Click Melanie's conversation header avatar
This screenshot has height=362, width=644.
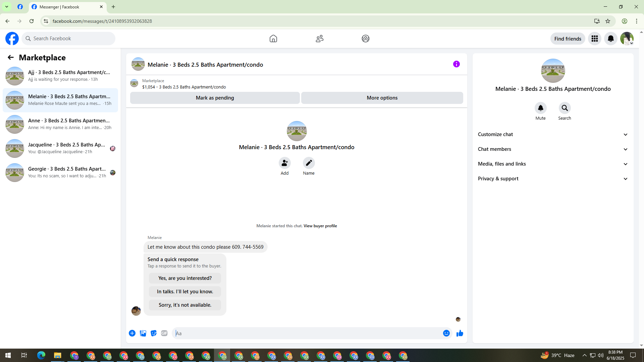(138, 64)
